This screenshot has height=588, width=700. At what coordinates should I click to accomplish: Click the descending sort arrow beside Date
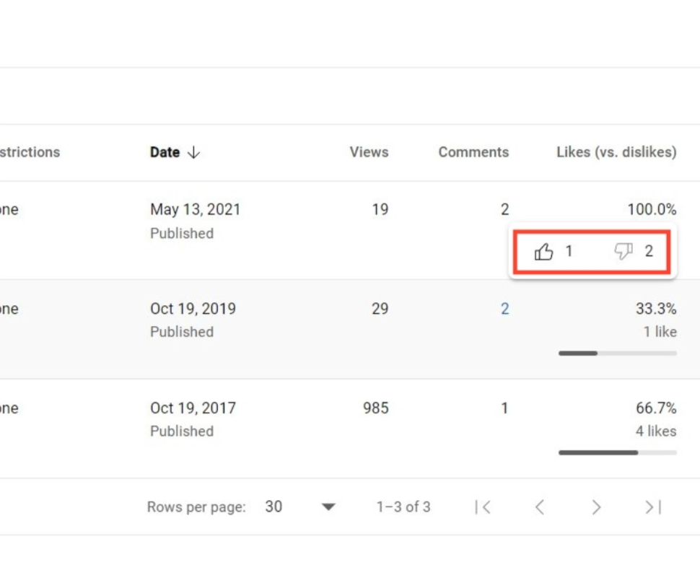click(x=192, y=152)
